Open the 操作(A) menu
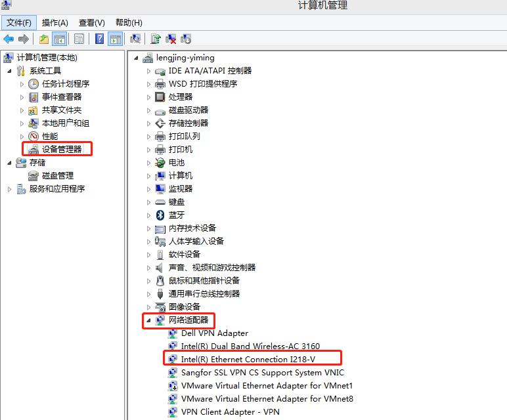 55,22
